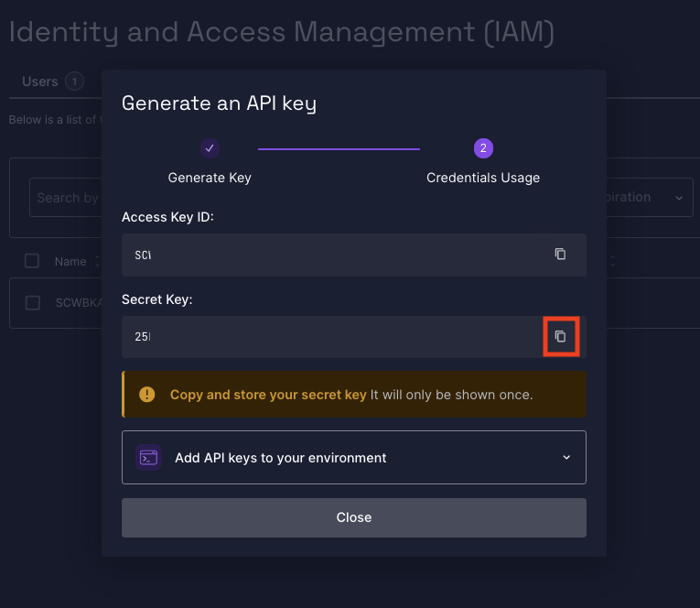Click the Copy and store your secret key text

268,395
